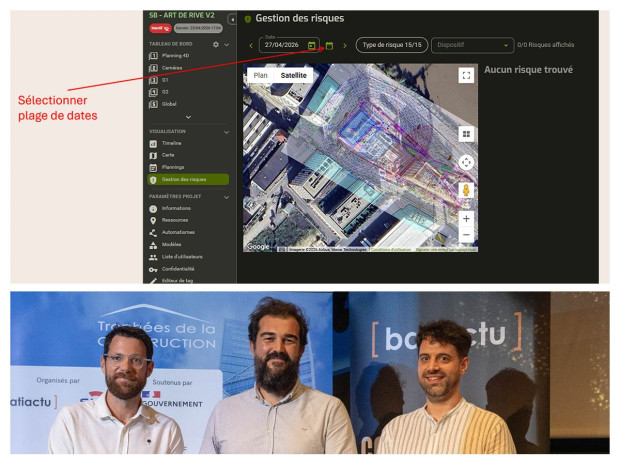Zoom out on the map
The height and width of the screenshot is (465, 620).
pos(466,234)
